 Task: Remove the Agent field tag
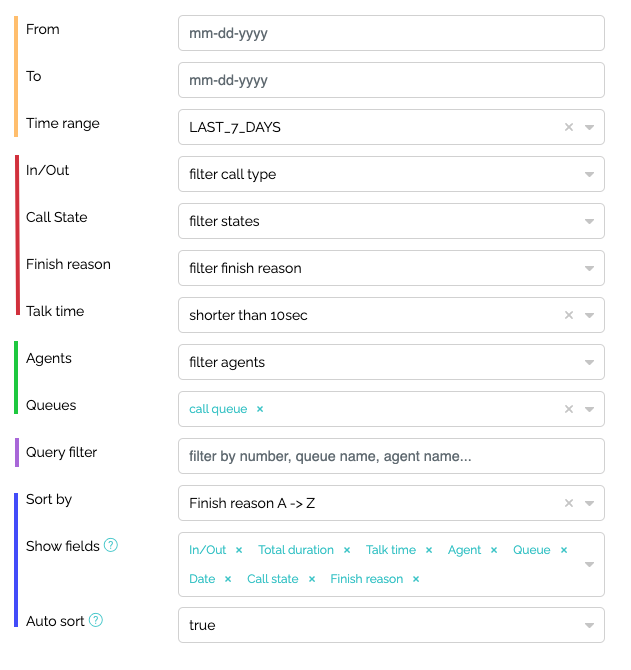coord(494,550)
